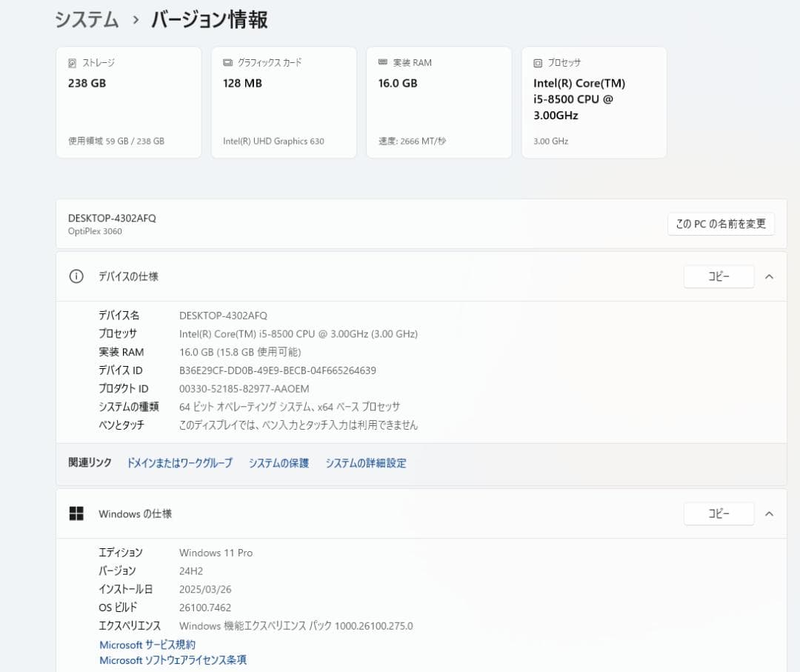Screen dimensions: 800x672
Task: Click OptiPlex 3060 model text
Action: point(95,231)
